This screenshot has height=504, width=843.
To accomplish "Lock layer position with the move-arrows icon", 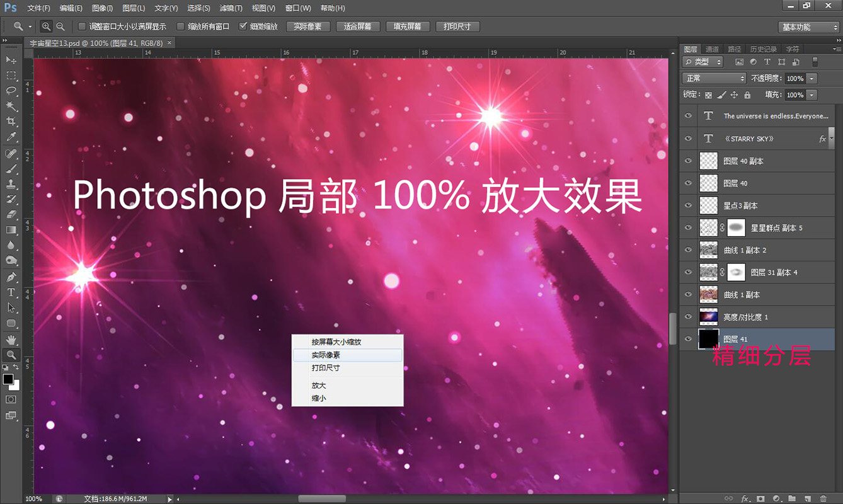I will pyautogui.click(x=734, y=95).
